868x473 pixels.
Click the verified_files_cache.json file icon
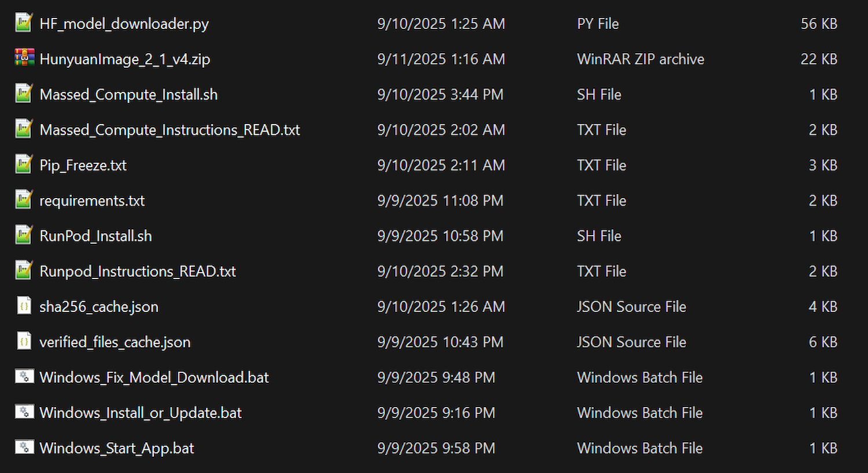point(24,341)
